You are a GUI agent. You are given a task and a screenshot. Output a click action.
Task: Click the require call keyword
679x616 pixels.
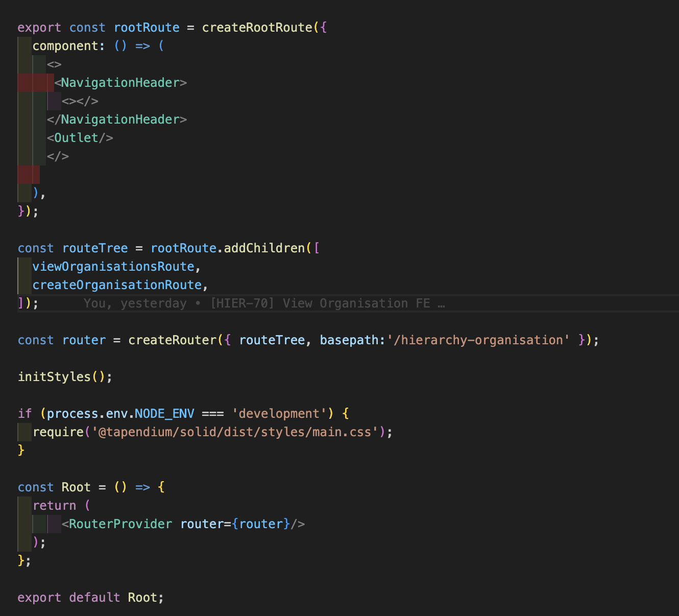point(58,432)
